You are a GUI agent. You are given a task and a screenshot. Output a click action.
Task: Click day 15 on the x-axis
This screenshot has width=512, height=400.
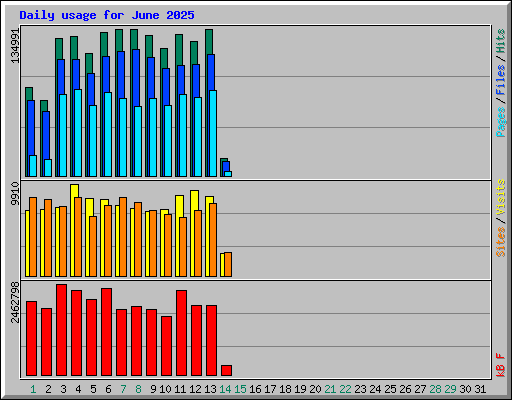pyautogui.click(x=240, y=389)
